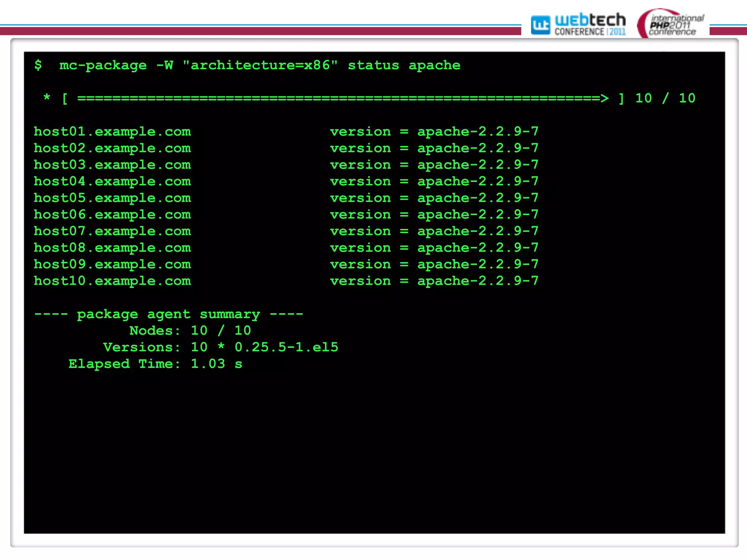
Task: Select host08.example.com text
Action: pos(112,248)
